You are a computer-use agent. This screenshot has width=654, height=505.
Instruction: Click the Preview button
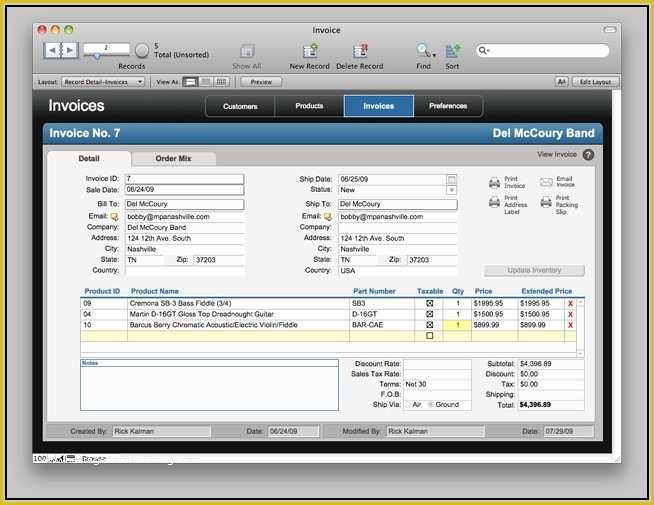[261, 82]
